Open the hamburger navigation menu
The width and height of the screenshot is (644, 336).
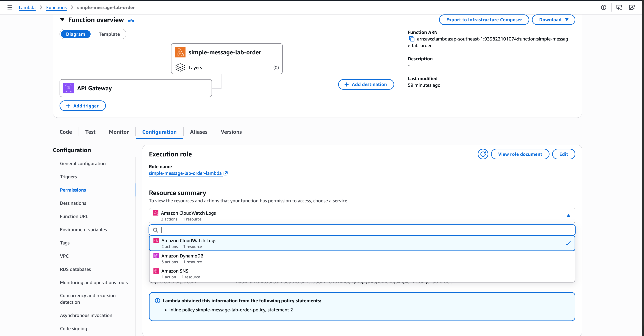pyautogui.click(x=10, y=7)
